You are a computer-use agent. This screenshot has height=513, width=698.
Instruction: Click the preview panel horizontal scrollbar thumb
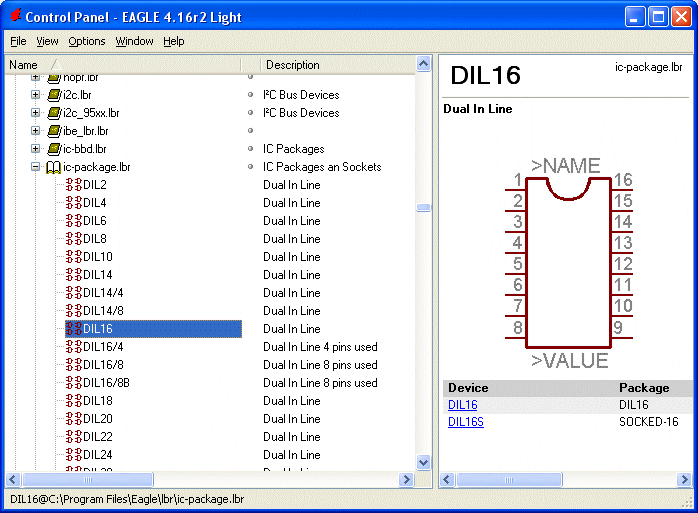(509, 480)
